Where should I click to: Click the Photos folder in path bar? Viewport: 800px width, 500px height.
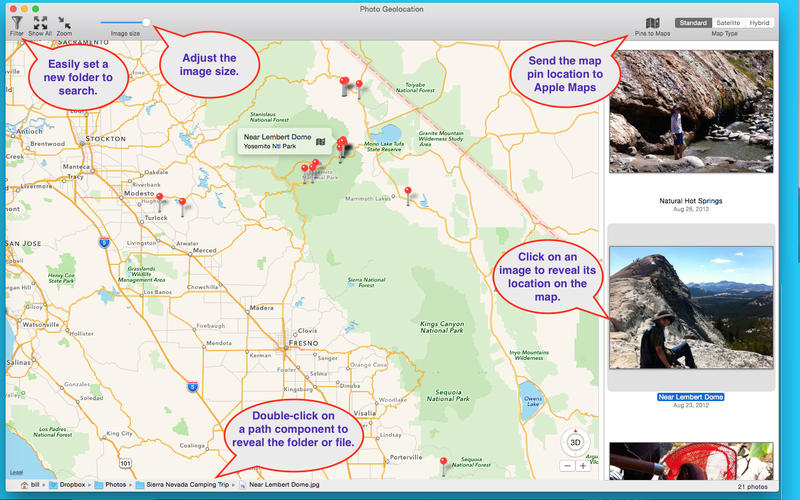click(x=110, y=485)
